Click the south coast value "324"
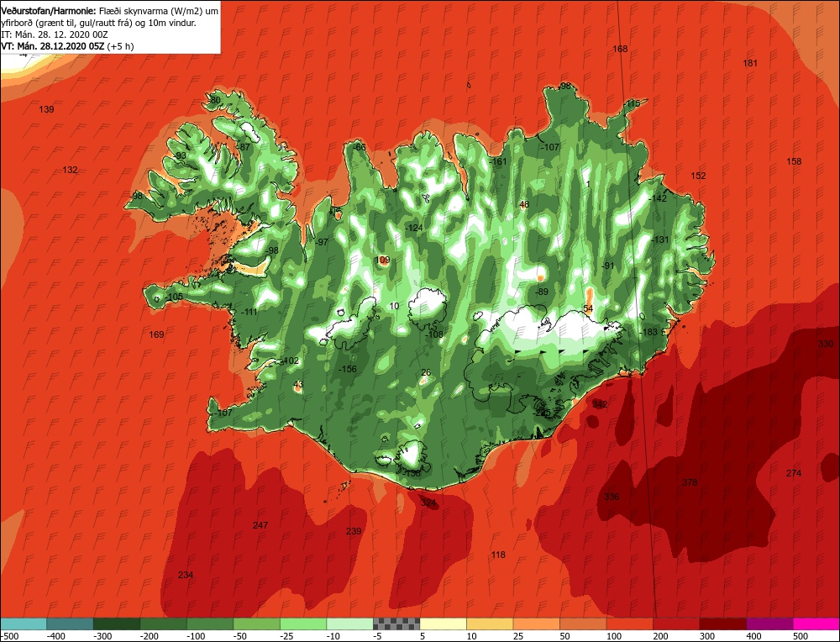The width and height of the screenshot is (840, 642). click(428, 503)
